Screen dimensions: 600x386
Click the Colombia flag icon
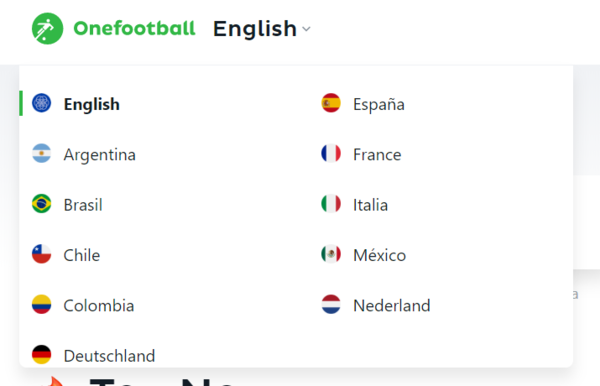tap(41, 305)
